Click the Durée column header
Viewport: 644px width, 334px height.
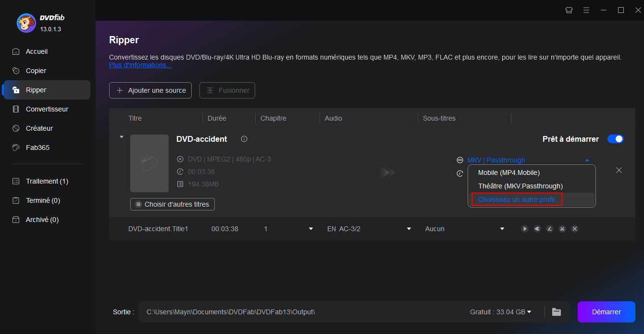tap(217, 118)
